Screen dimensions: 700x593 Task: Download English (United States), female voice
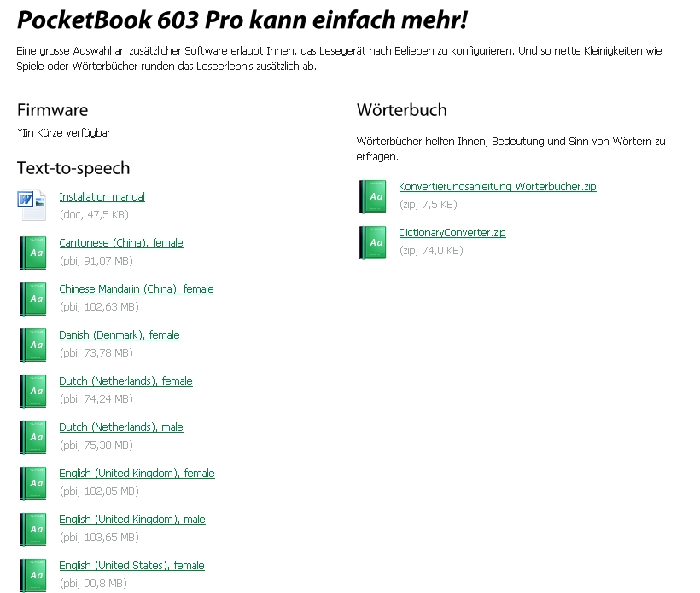click(x=131, y=566)
